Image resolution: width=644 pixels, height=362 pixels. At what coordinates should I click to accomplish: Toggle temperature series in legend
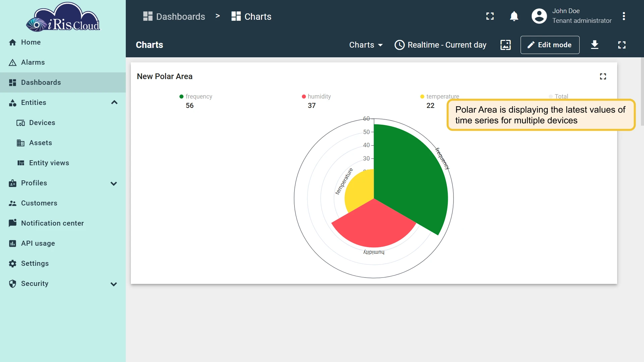point(440,97)
